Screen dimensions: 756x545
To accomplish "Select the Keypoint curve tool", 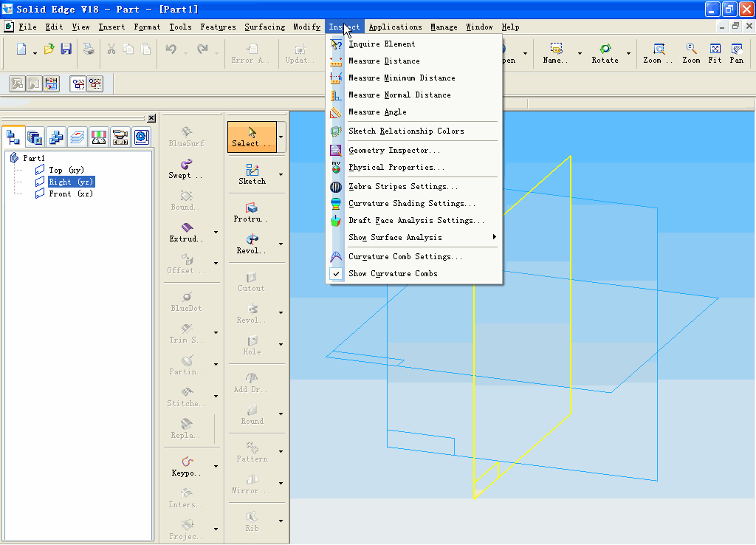I will pos(186,467).
